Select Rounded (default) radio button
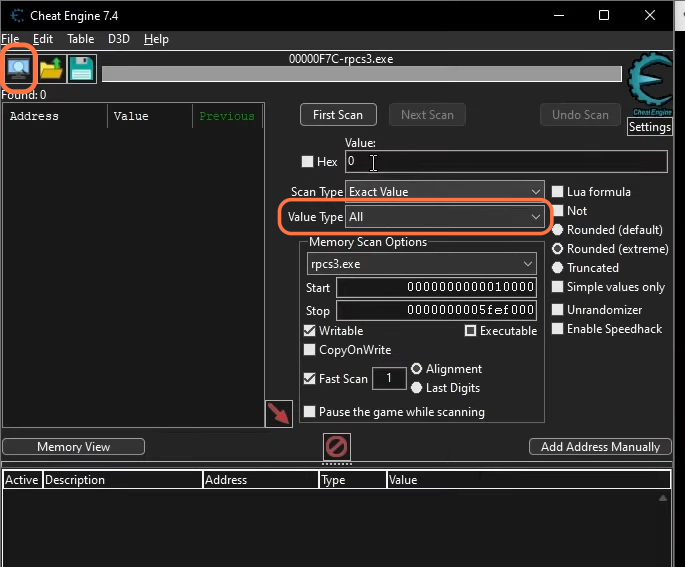 click(x=557, y=229)
